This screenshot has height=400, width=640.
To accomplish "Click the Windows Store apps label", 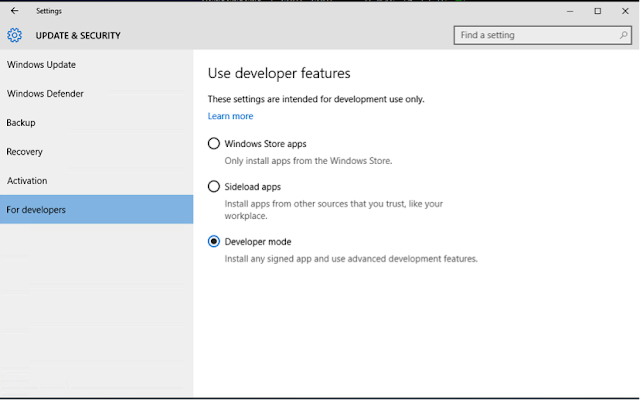I will click(265, 144).
